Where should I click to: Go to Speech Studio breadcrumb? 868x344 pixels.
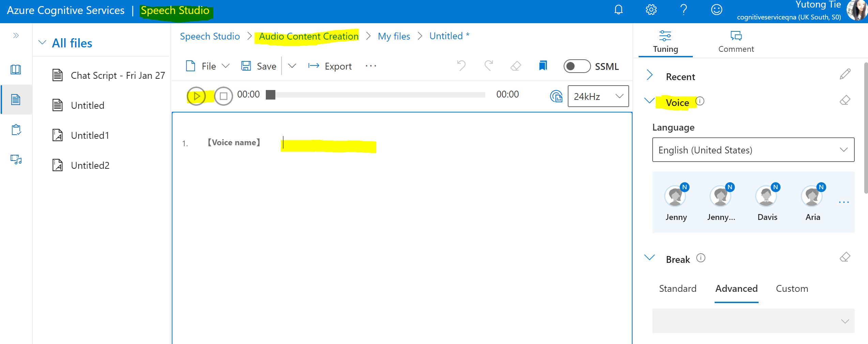pyautogui.click(x=210, y=36)
